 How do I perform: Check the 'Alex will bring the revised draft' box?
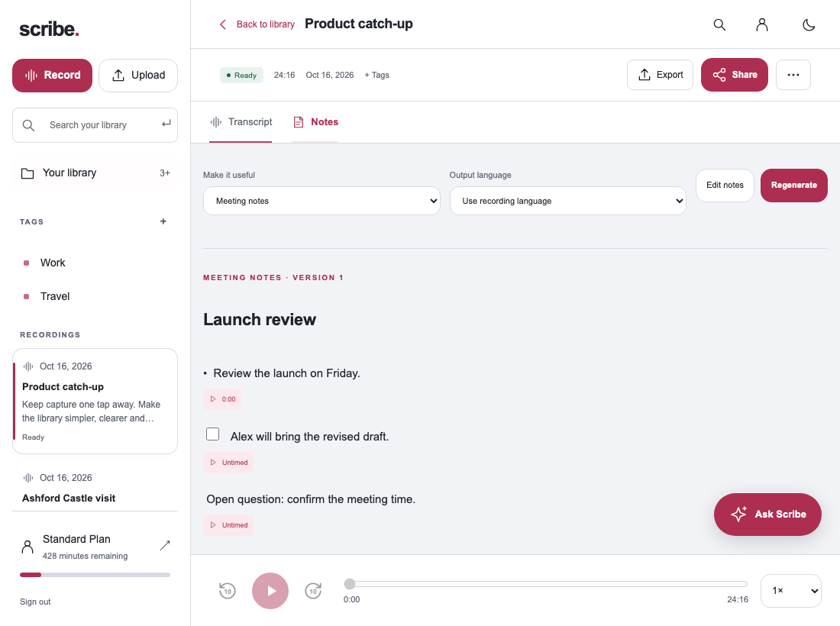(x=213, y=434)
